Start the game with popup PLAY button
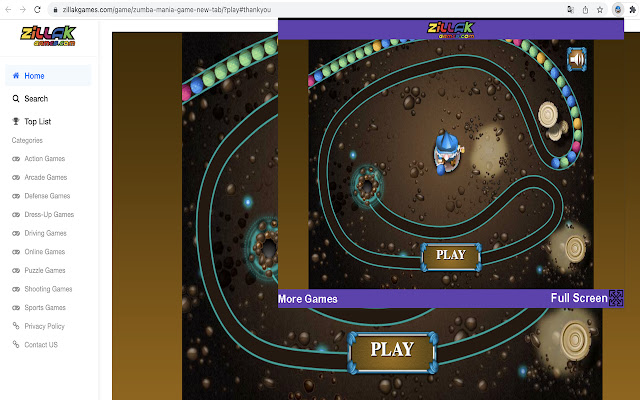 coord(451,257)
